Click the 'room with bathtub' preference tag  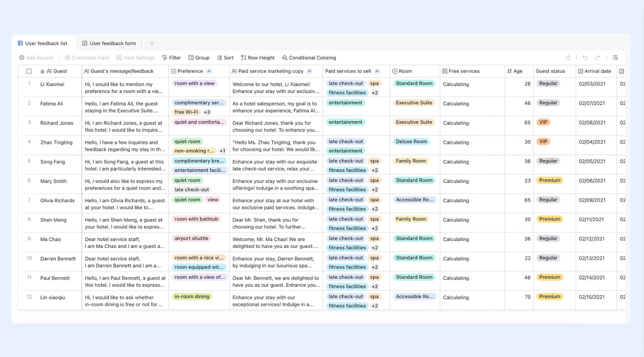pyautogui.click(x=197, y=219)
